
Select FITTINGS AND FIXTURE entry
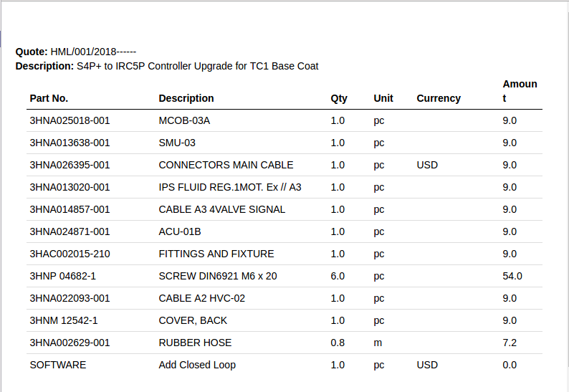216,254
